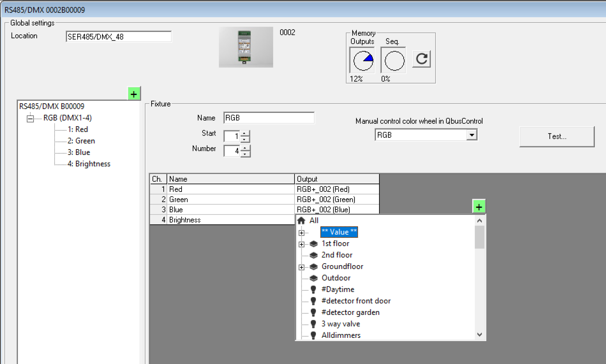Viewport: 606px width, 364px height.
Task: Pick 3 way valve output
Action: (x=341, y=324)
